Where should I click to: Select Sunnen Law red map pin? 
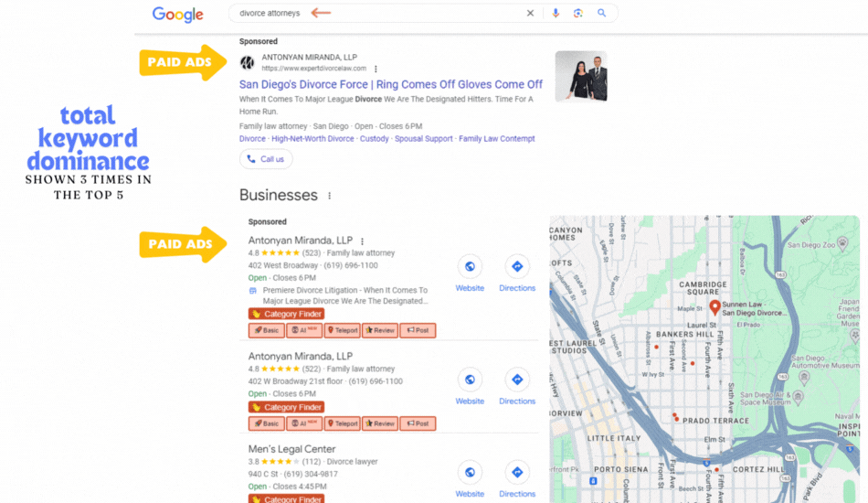[x=715, y=307]
